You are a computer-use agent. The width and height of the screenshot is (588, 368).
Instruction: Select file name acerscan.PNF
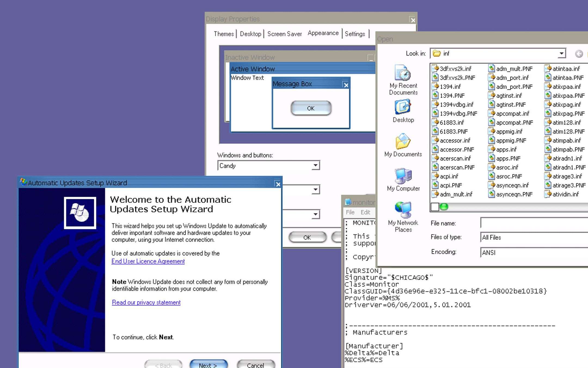pos(457,167)
